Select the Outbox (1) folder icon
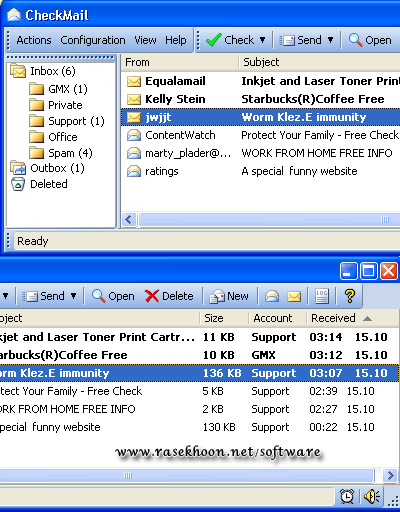Image resolution: width=400 pixels, height=512 pixels. tap(18, 168)
